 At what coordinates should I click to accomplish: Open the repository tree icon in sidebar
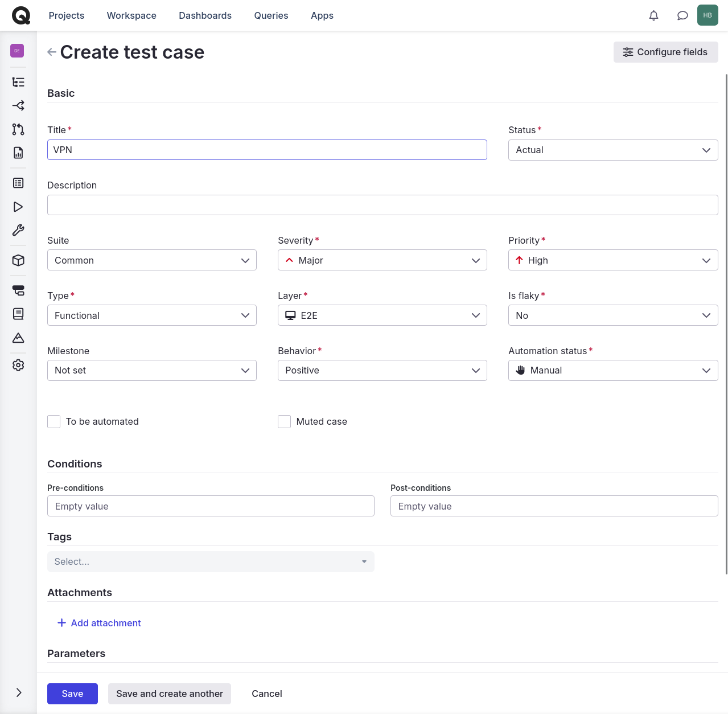pyautogui.click(x=18, y=82)
